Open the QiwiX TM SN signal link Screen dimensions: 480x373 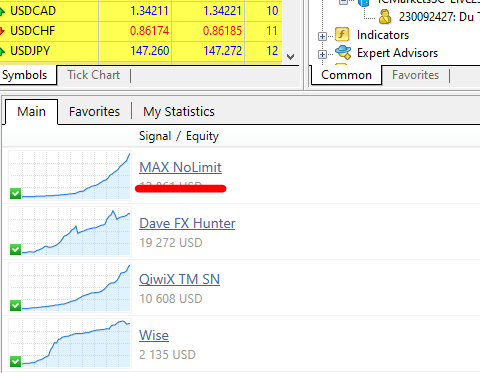(x=179, y=279)
